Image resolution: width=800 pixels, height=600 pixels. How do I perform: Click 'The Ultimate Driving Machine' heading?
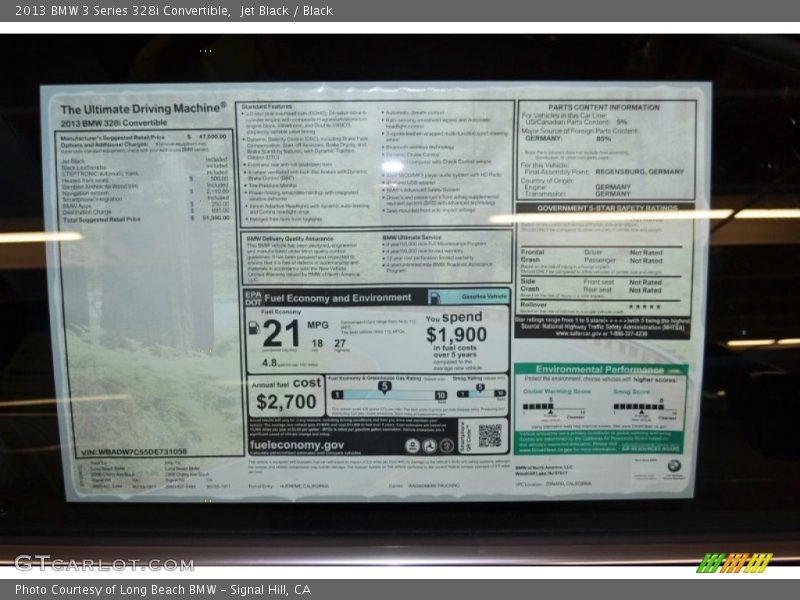pos(143,109)
